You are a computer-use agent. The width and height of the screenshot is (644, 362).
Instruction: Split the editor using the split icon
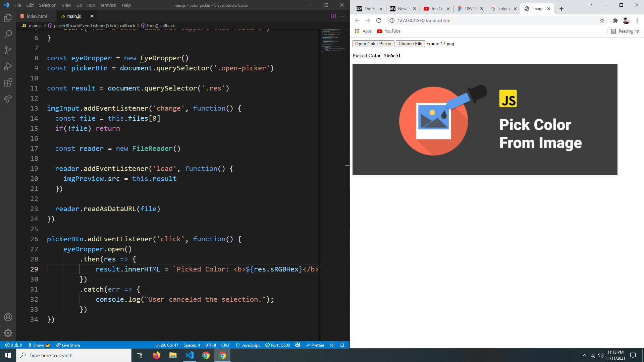click(x=333, y=16)
